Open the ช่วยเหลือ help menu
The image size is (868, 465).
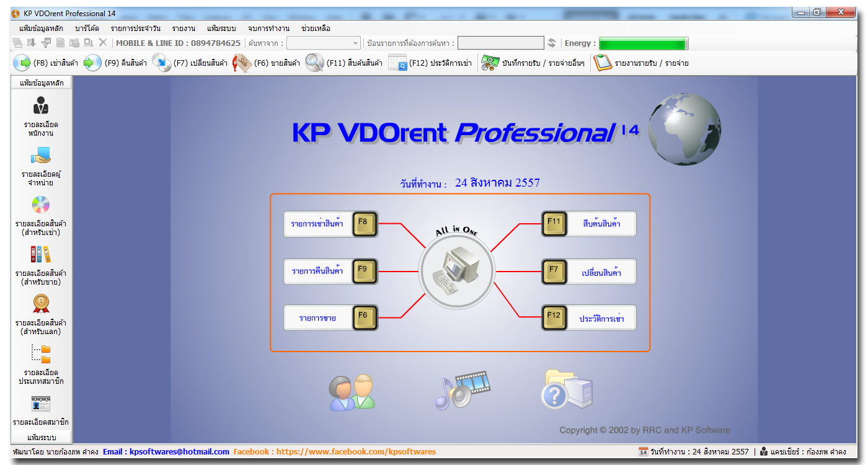(x=316, y=29)
